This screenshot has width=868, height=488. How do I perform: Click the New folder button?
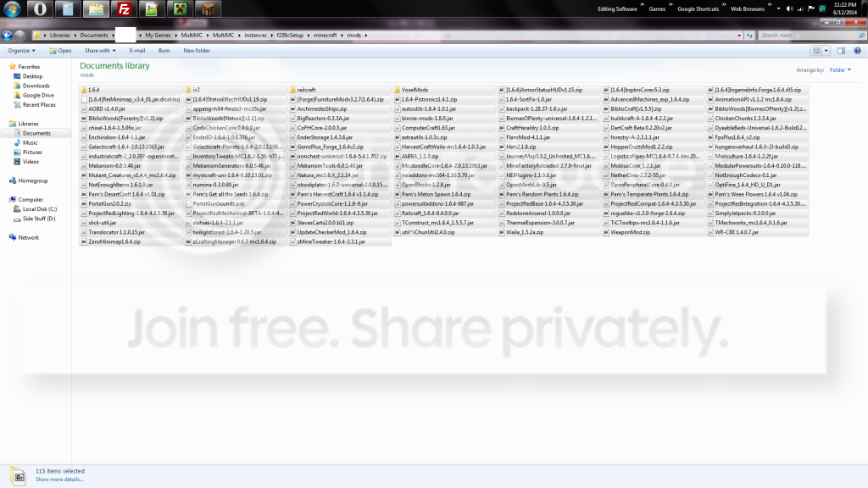pos(197,51)
